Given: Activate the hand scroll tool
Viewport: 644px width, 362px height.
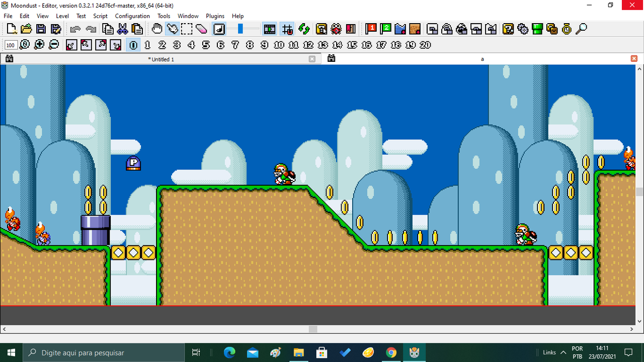Looking at the screenshot, I should 157,29.
